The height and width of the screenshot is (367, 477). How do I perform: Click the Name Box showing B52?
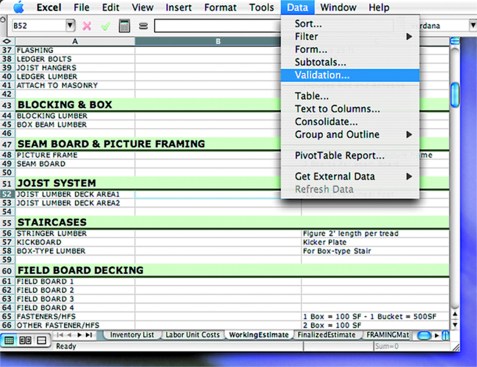pos(39,25)
